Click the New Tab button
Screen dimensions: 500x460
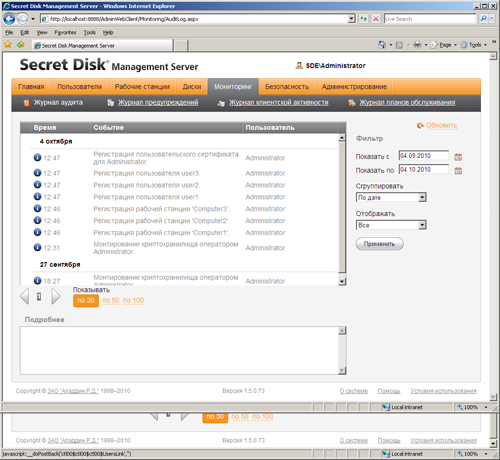tap(181, 46)
